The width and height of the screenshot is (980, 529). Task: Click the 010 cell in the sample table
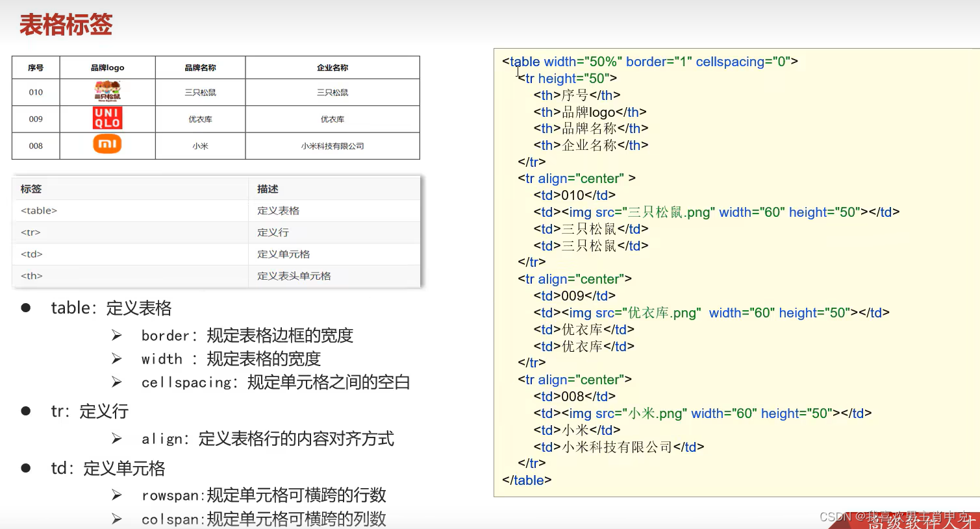[36, 92]
